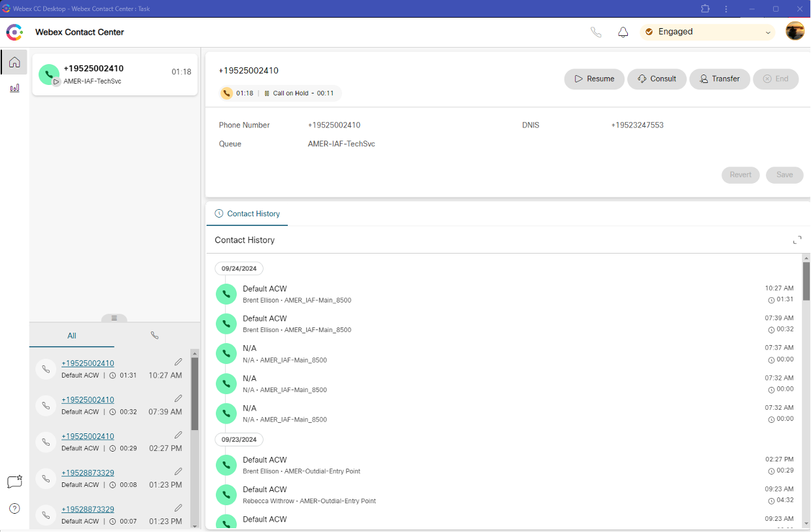This screenshot has height=532, width=811.
Task: Call +19528873329 lasting 00:07
Action: coord(88,510)
